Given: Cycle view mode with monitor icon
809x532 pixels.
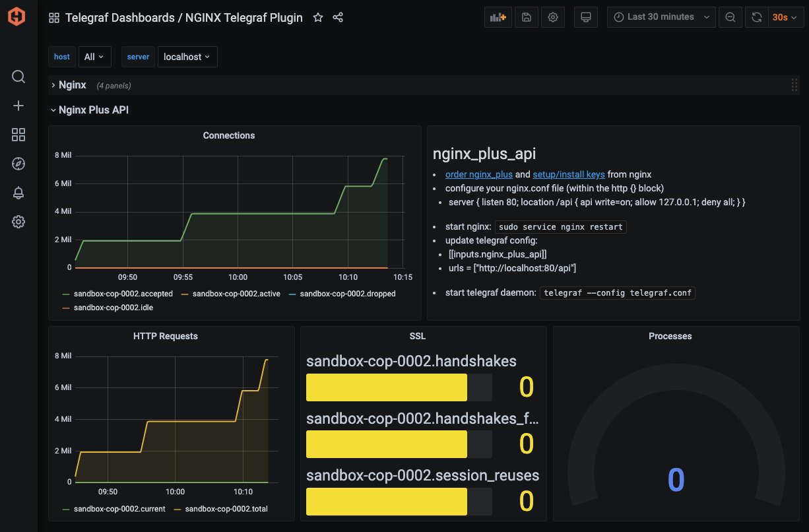Looking at the screenshot, I should point(585,17).
